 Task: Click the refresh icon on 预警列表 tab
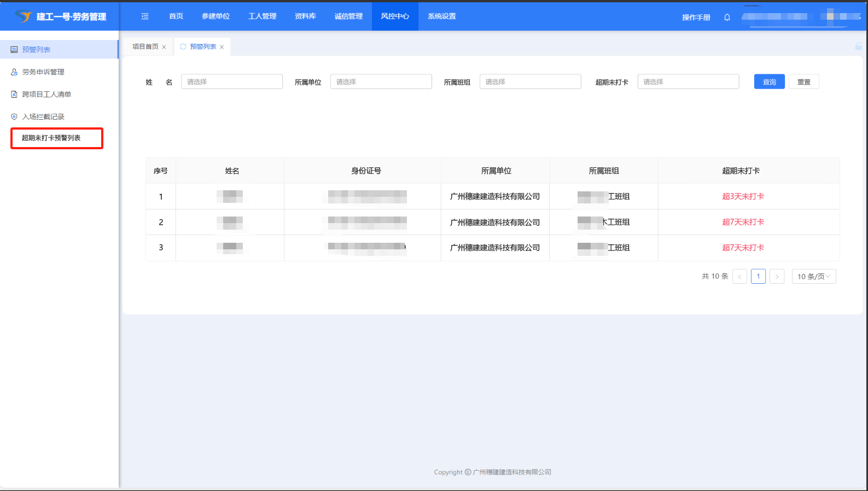(x=183, y=47)
